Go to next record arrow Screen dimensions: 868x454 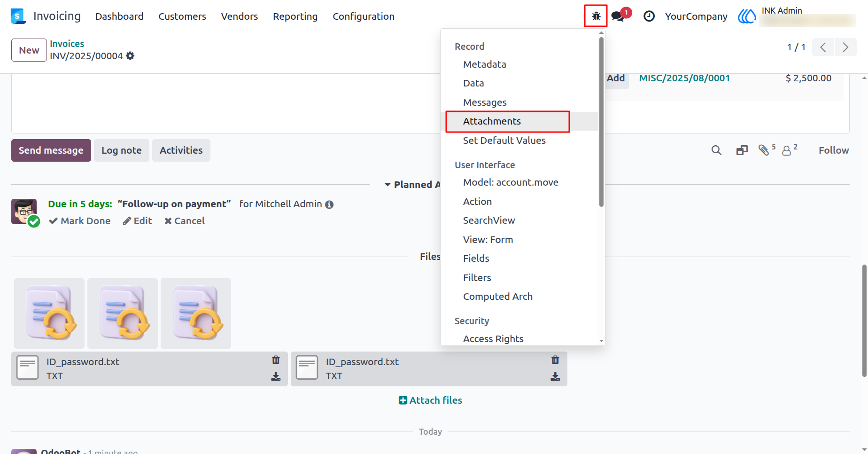click(x=845, y=47)
